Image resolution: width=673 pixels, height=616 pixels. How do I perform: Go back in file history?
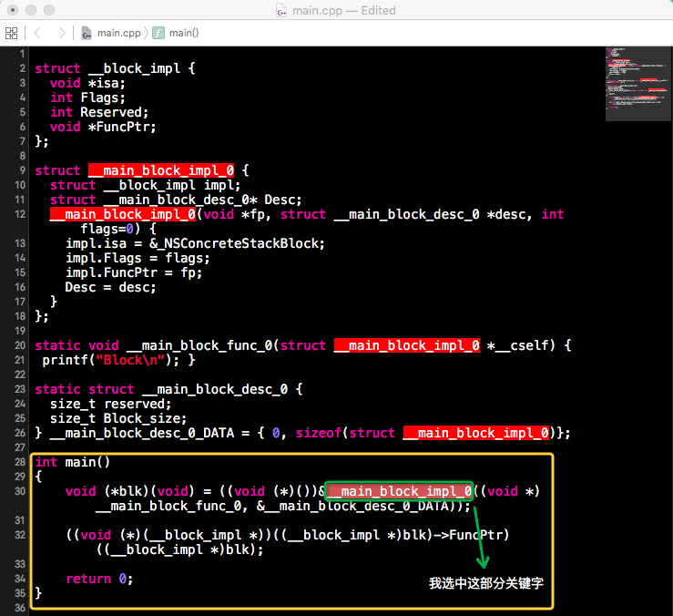37,33
